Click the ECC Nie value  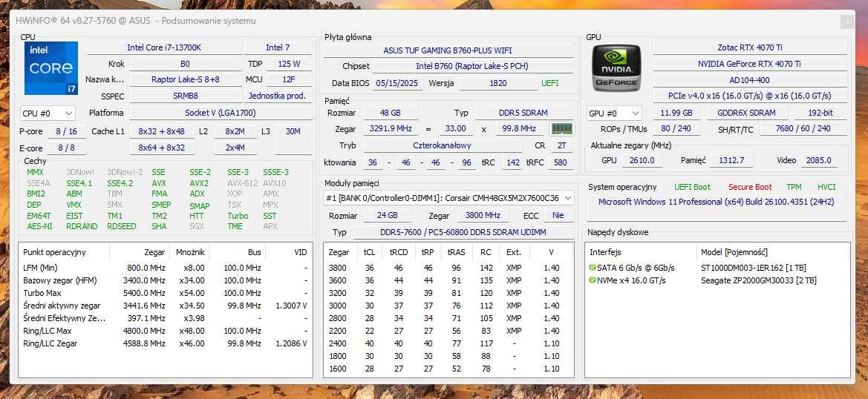pyautogui.click(x=558, y=216)
